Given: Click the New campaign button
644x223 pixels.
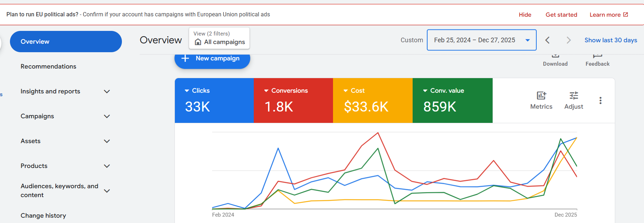Looking at the screenshot, I should [212, 59].
